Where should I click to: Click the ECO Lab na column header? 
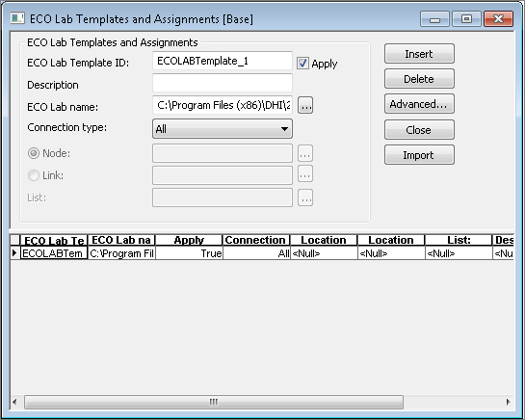[121, 241]
